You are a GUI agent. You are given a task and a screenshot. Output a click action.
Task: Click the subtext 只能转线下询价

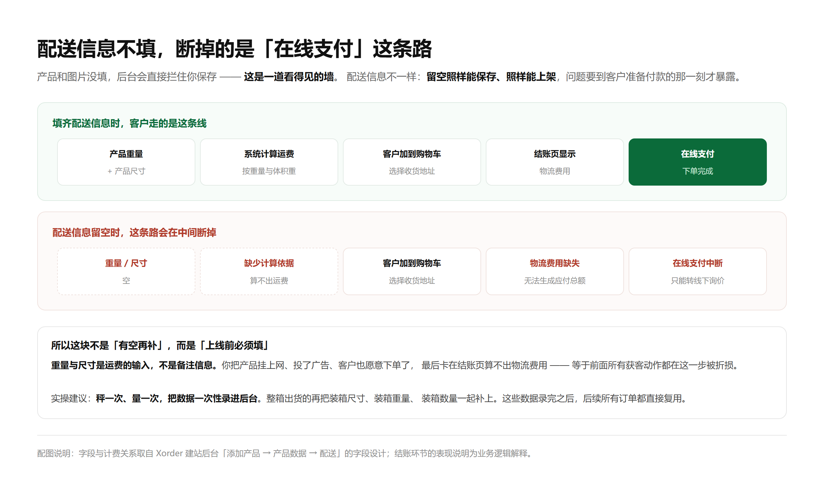[698, 281]
